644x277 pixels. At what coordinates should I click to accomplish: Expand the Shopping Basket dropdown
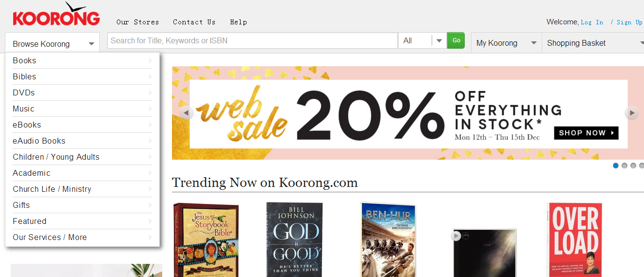tap(593, 43)
